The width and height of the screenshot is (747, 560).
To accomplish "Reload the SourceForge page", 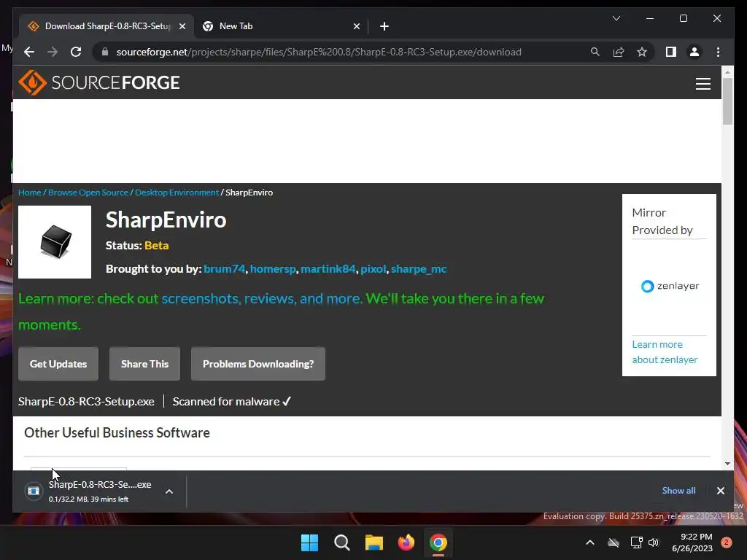I will (76, 52).
